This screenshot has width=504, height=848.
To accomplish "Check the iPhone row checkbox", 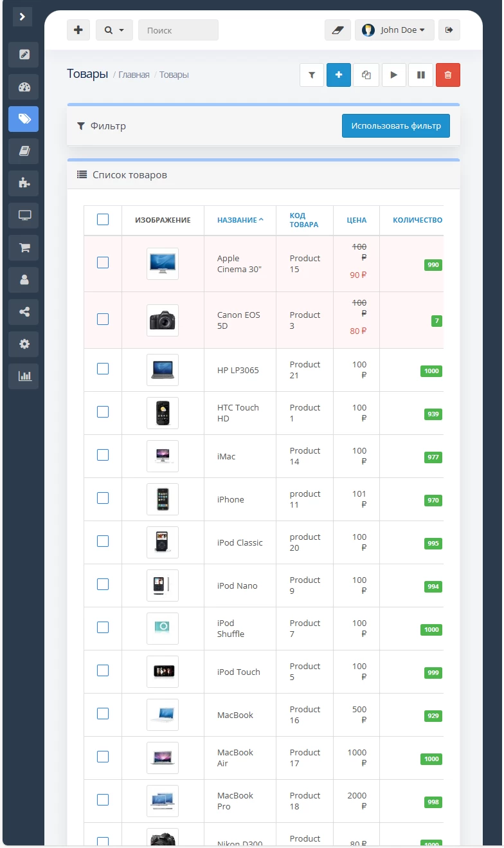I will click(x=103, y=498).
